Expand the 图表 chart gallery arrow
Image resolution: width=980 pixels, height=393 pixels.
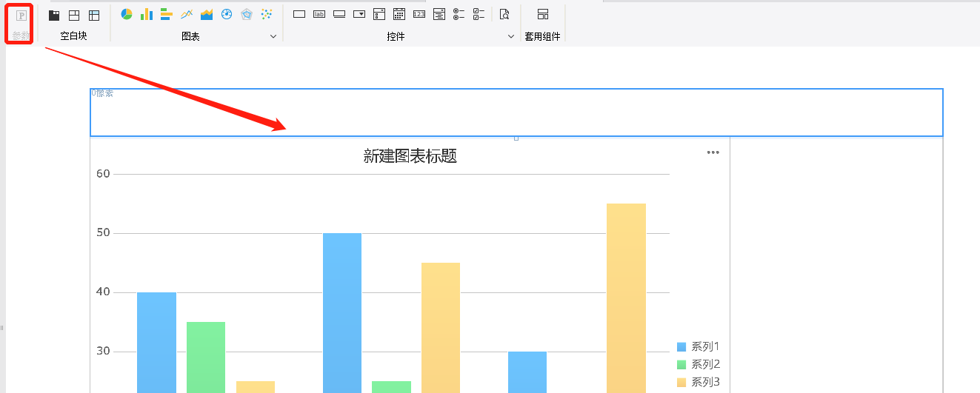pyautogui.click(x=273, y=36)
